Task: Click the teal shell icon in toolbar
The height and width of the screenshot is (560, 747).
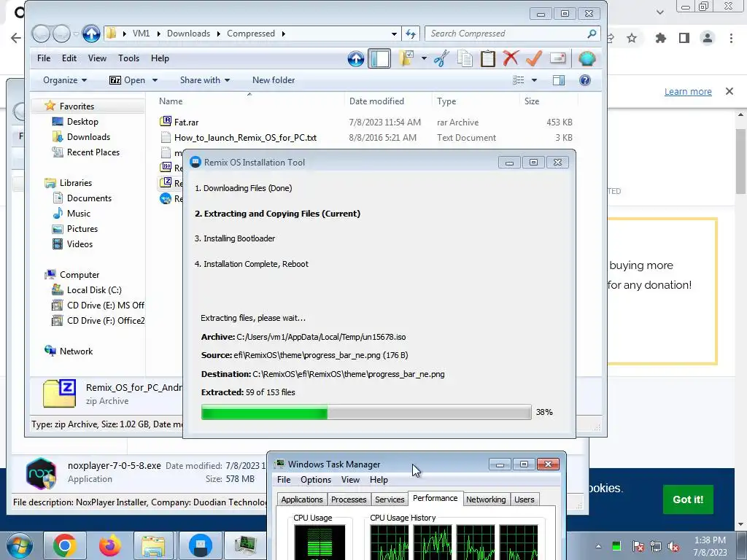Action: point(587,58)
